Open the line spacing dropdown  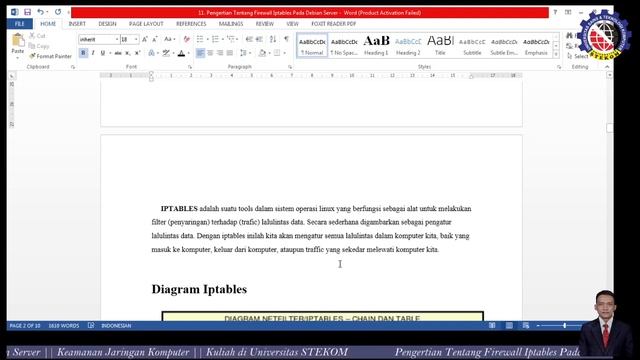pyautogui.click(x=250, y=53)
